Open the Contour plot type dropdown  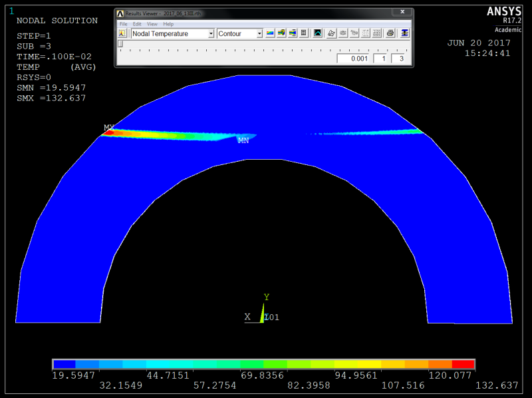(x=259, y=34)
